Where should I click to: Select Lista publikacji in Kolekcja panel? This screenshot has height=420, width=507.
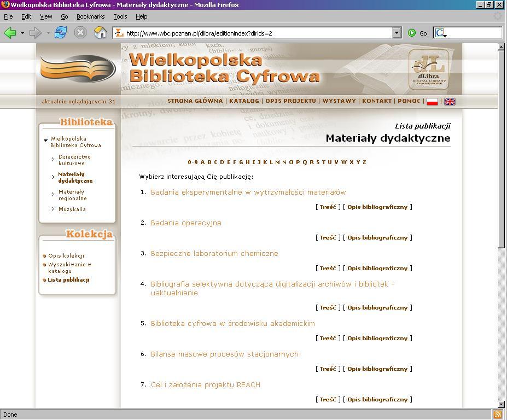point(68,279)
